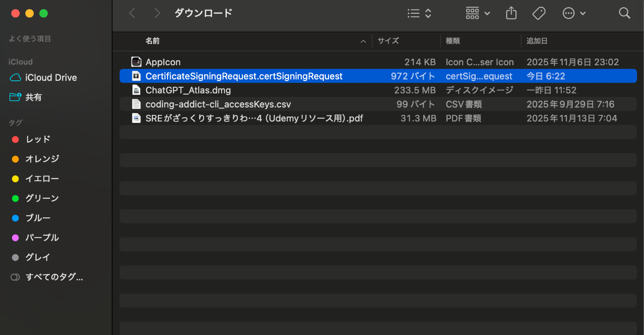Click the orange tag color dot
This screenshot has height=335, width=644.
(x=15, y=159)
